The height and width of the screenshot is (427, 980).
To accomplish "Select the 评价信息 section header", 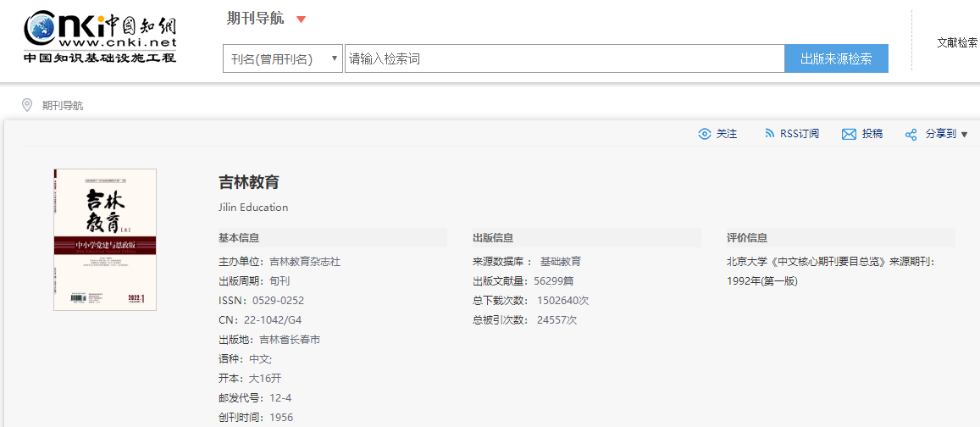I will (x=747, y=237).
